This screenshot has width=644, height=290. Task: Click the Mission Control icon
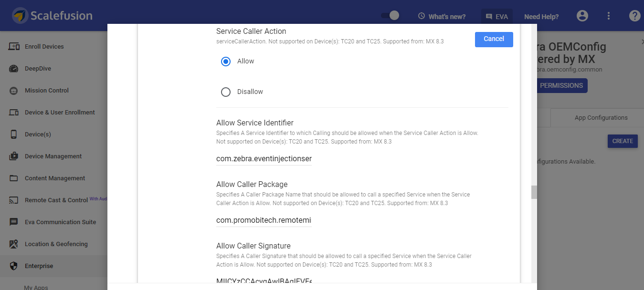(14, 90)
